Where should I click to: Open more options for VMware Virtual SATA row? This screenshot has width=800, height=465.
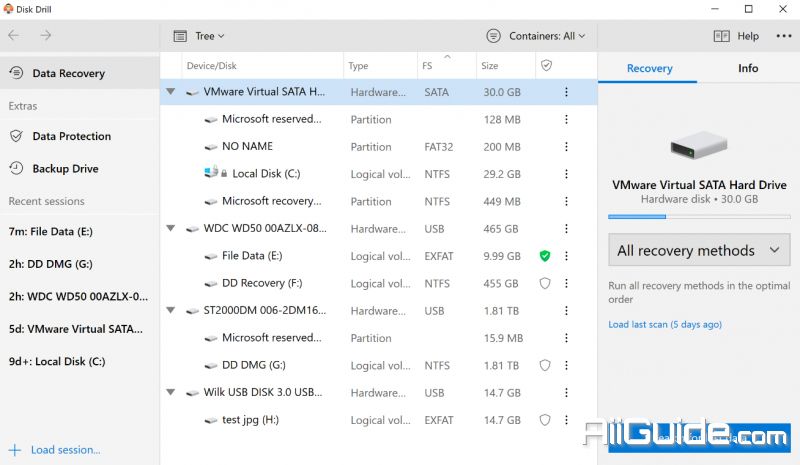point(566,92)
